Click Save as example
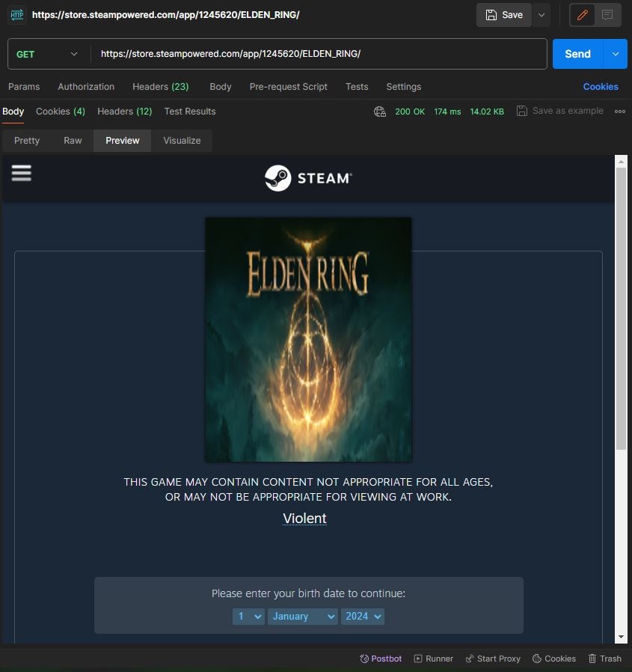This screenshot has height=672, width=632. pyautogui.click(x=559, y=111)
